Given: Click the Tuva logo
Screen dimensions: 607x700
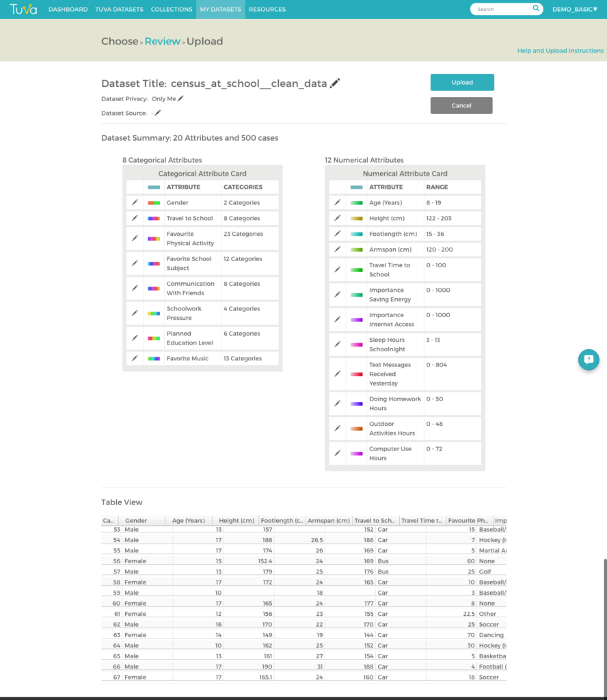Looking at the screenshot, I should (23, 10).
